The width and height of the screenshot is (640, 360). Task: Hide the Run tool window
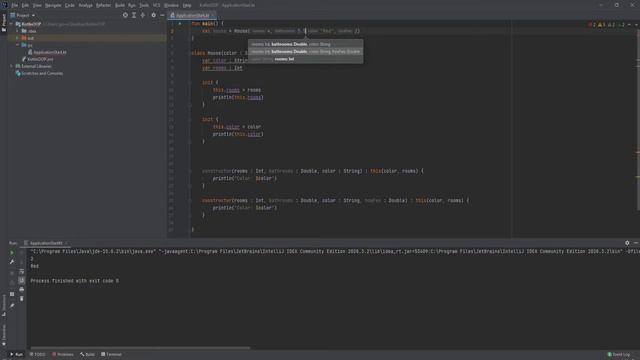(x=636, y=243)
